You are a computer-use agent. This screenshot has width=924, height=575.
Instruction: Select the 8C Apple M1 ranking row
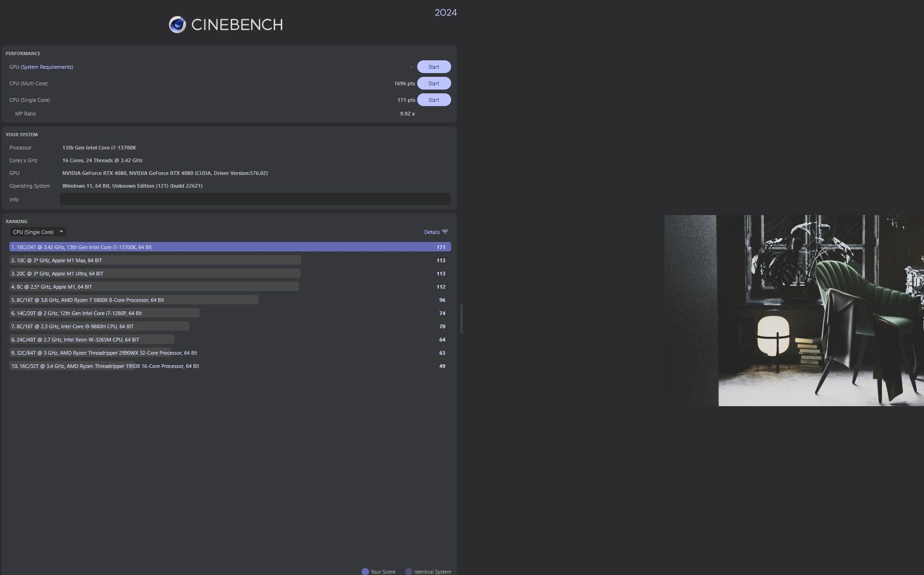230,287
